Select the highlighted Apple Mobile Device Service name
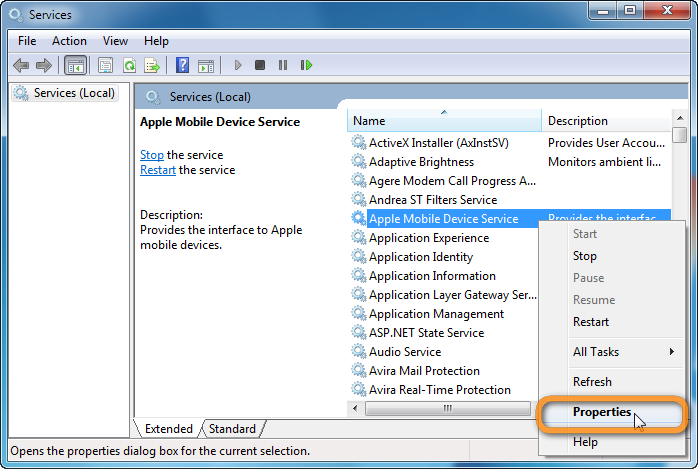This screenshot has height=469, width=698. point(444,219)
